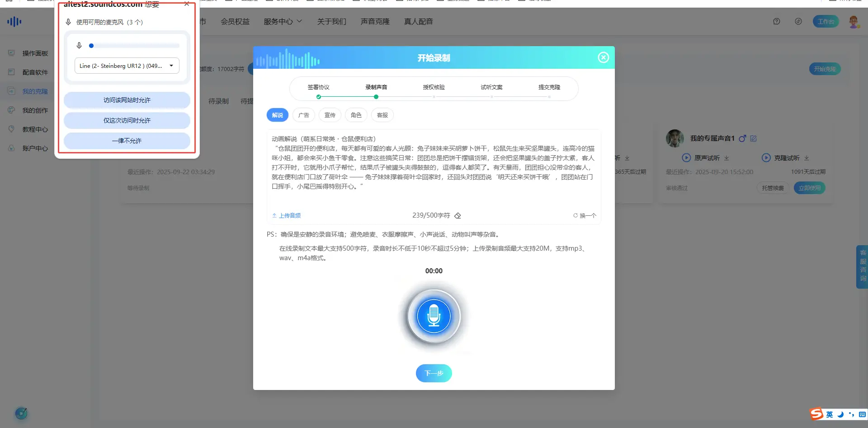
Task: Click the eraser icon beside 239/500字符
Action: (458, 216)
